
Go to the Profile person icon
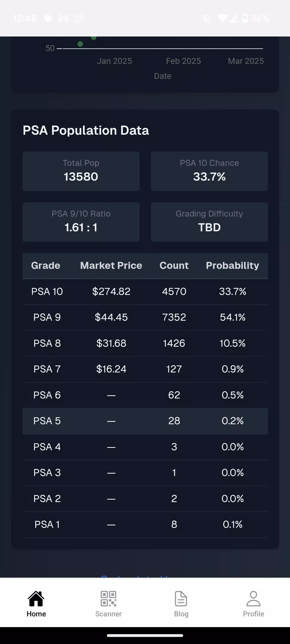coord(253,598)
